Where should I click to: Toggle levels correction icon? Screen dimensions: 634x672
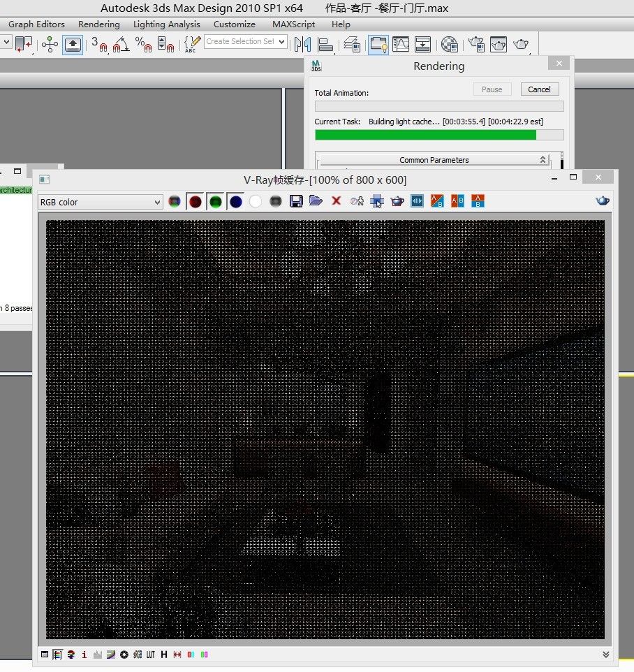coord(98,655)
